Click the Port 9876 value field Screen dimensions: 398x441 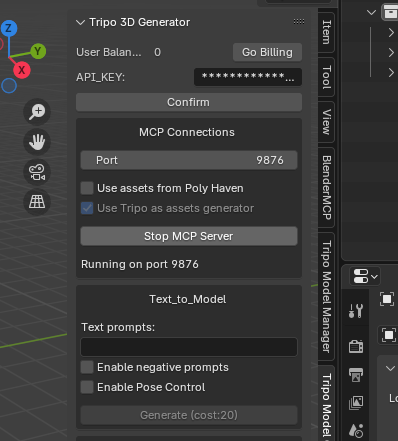pyautogui.click(x=189, y=160)
